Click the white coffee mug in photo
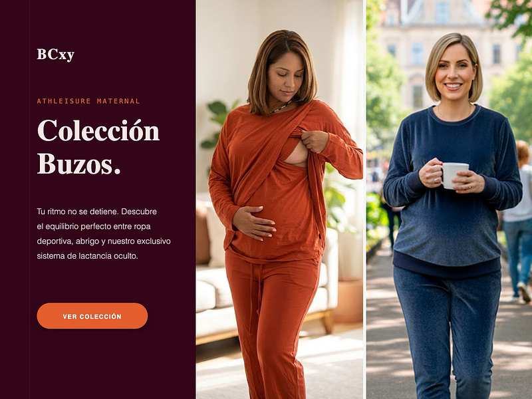532x399 pixels. pyautogui.click(x=454, y=176)
